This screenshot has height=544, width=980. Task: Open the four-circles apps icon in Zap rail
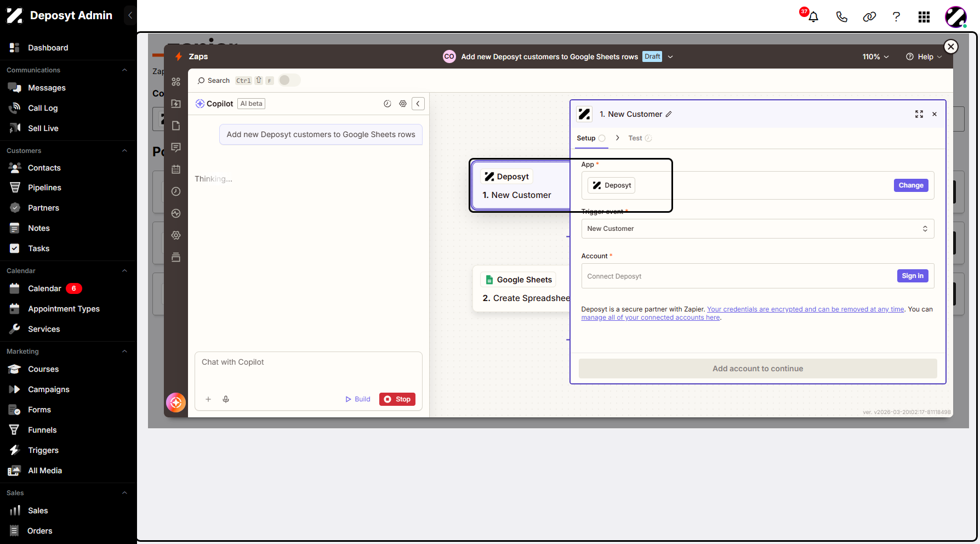click(x=176, y=82)
